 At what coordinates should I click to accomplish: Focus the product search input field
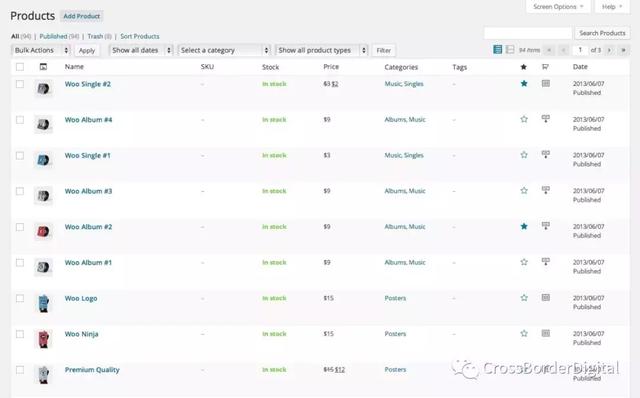(527, 33)
